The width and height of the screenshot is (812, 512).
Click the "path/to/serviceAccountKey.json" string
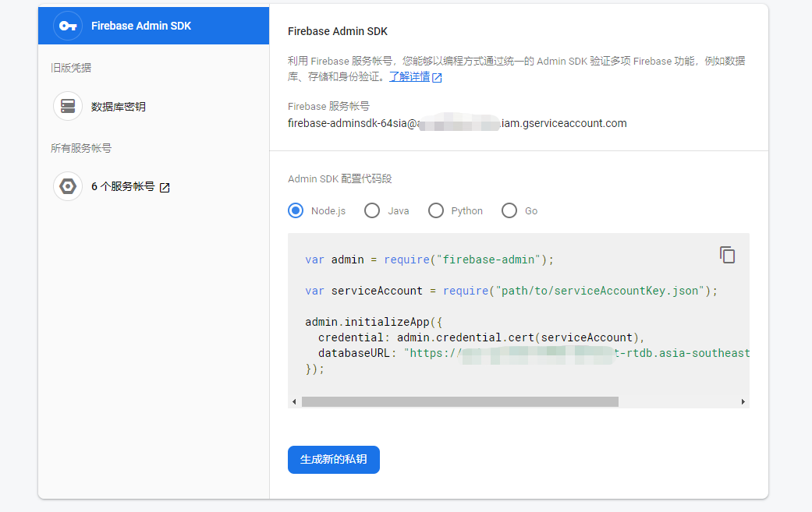click(x=600, y=291)
